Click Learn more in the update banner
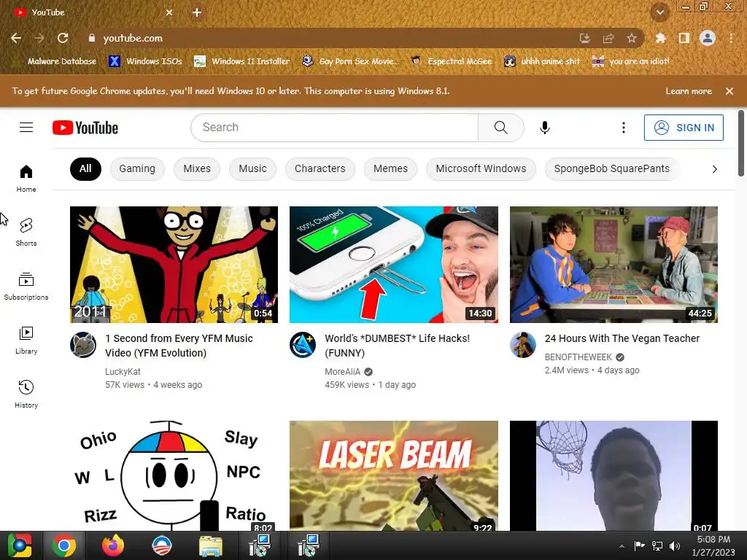Screen dimensions: 747x560 pos(689,91)
